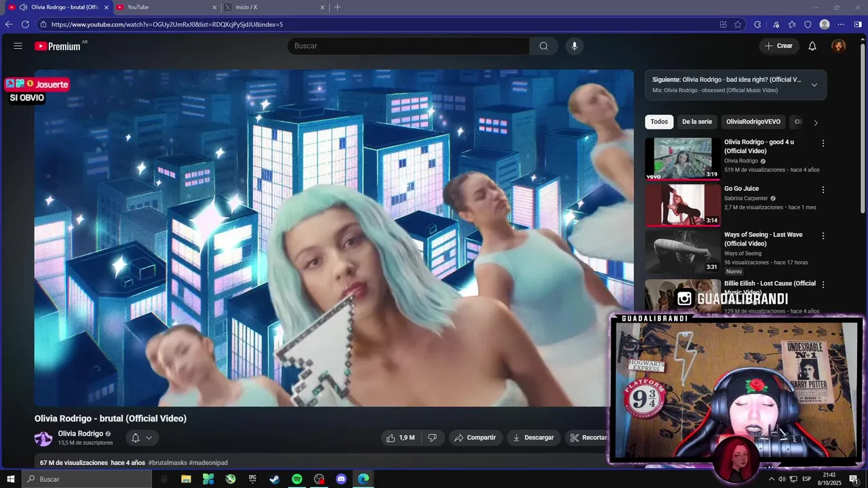Open Windows action center notifications

click(854, 479)
